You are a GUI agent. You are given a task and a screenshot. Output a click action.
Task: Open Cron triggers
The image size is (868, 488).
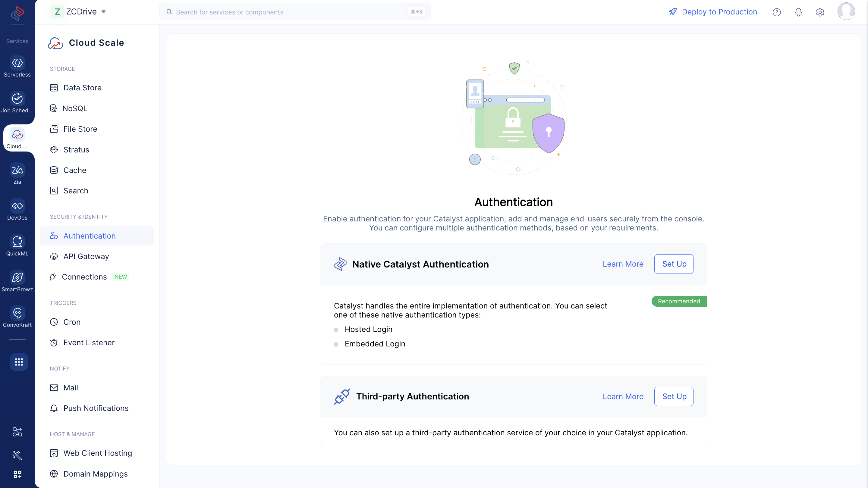pos(97,322)
